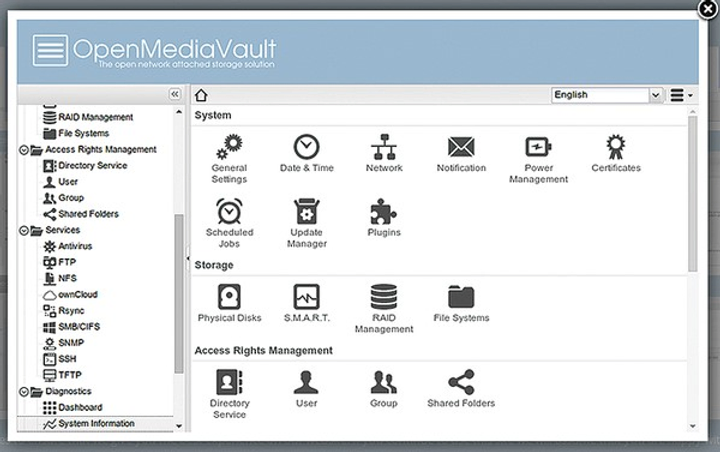This screenshot has width=720, height=452.
Task: Go to the home page icon
Action: 201,95
